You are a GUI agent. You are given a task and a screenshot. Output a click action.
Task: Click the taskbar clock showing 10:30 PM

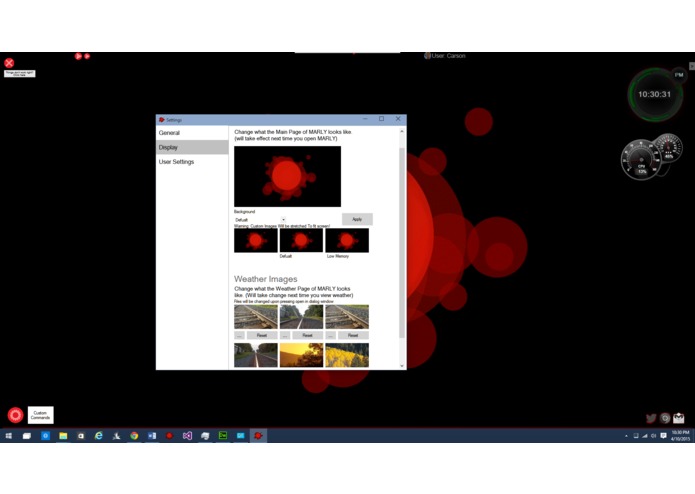(x=680, y=436)
